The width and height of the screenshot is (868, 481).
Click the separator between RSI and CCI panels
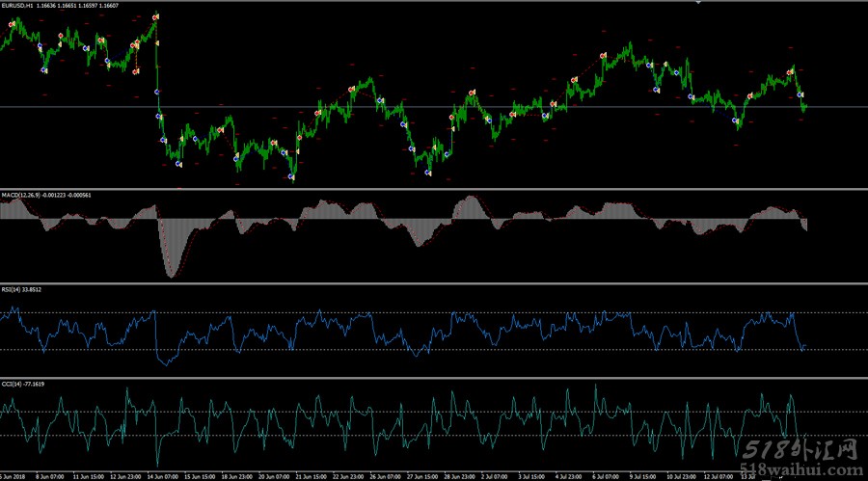pos(434,378)
